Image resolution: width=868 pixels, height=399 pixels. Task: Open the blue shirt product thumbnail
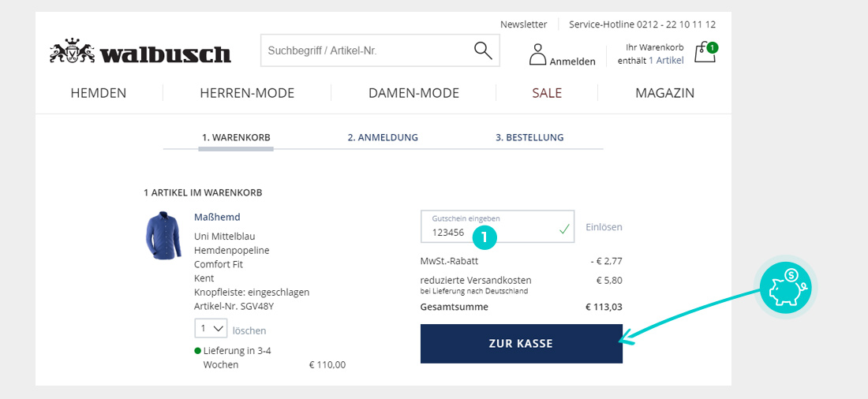pyautogui.click(x=163, y=235)
